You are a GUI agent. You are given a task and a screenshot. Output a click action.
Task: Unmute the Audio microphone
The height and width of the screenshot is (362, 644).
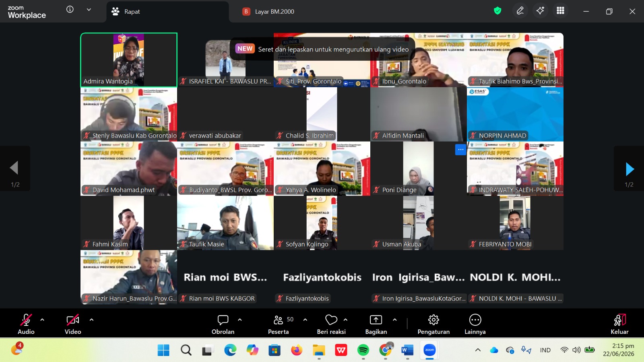pyautogui.click(x=26, y=324)
